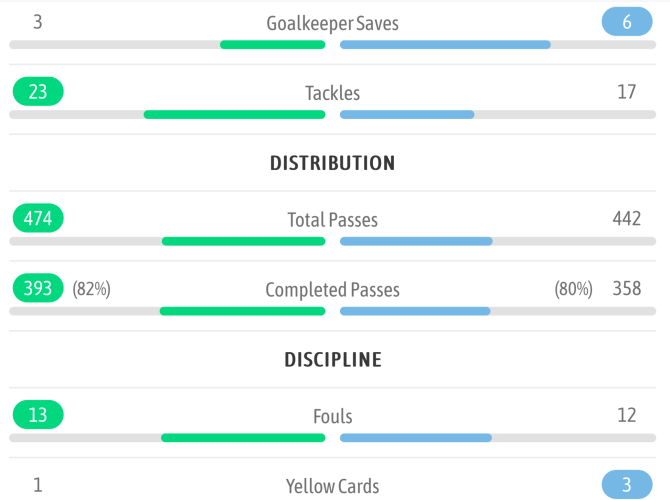Click the green Total Passes progress bar
This screenshot has width=670, height=500.
(x=243, y=241)
